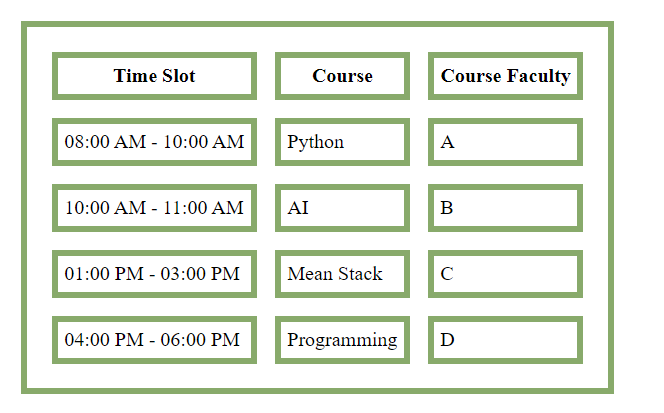This screenshot has height=413, width=664.
Task: Pick the faculty C cell
Action: [x=505, y=274]
